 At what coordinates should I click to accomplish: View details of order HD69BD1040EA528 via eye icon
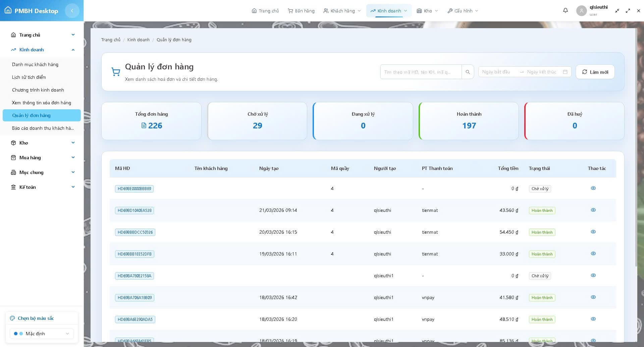[x=593, y=210]
